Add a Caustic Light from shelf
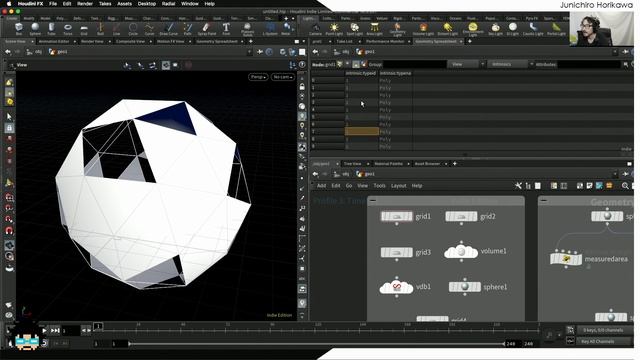 coord(533,28)
